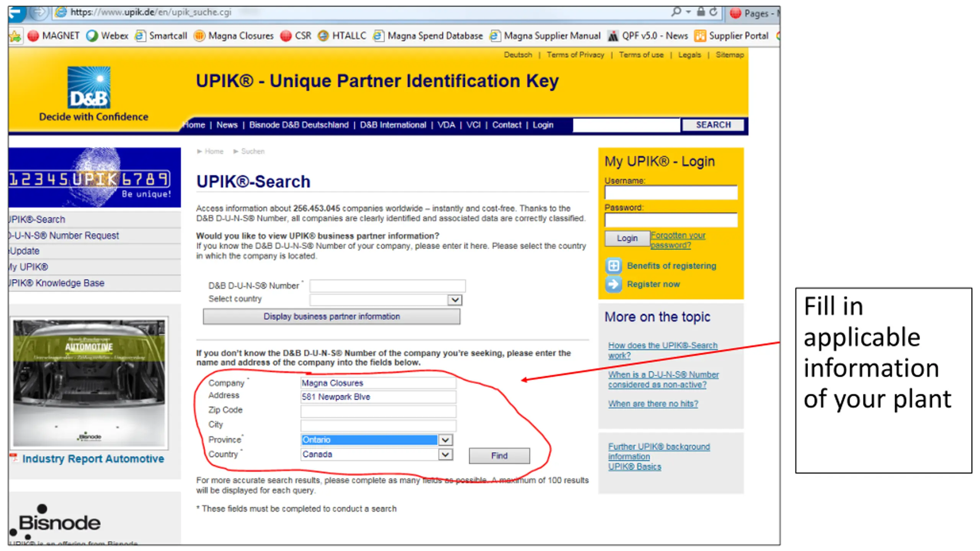Click the D&B logo
Image resolution: width=980 pixels, height=551 pixels.
click(89, 88)
